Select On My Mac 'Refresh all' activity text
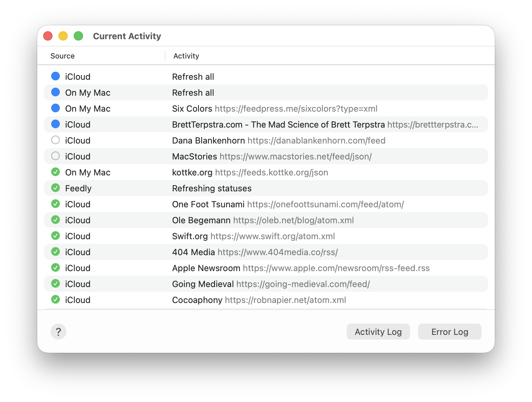Image resolution: width=532 pixels, height=402 pixels. [193, 93]
